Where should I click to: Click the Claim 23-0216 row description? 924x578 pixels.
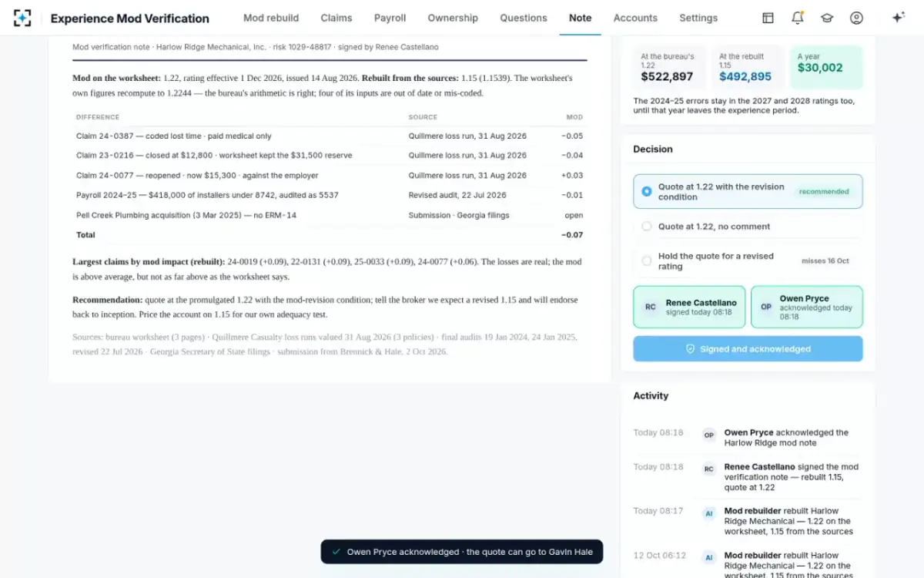click(214, 155)
